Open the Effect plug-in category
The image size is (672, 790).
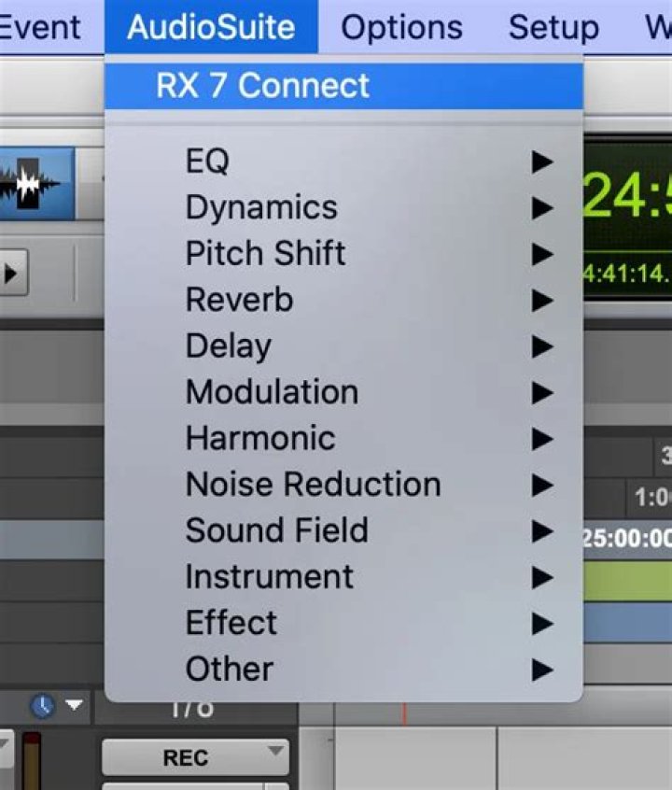pyautogui.click(x=344, y=623)
